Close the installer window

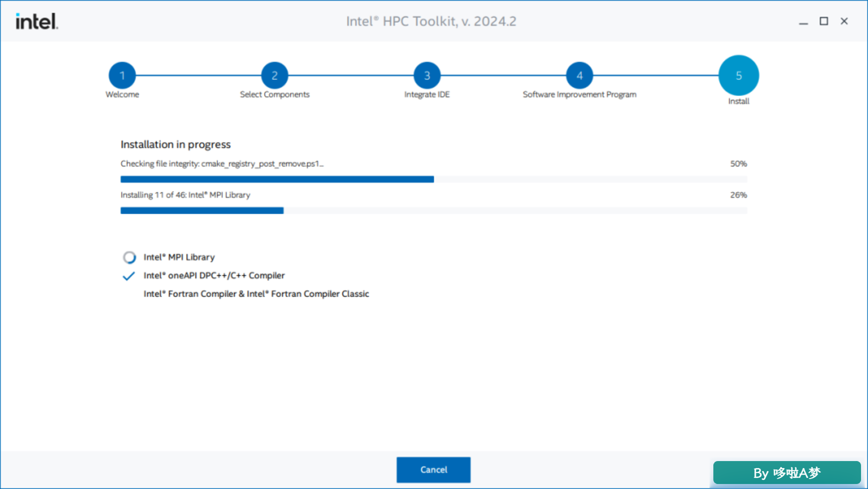point(844,21)
